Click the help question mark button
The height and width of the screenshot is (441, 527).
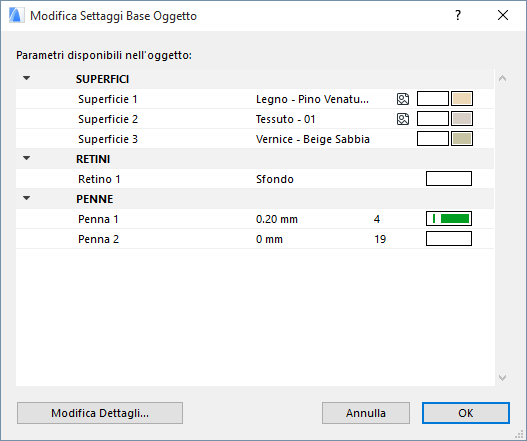(x=458, y=15)
